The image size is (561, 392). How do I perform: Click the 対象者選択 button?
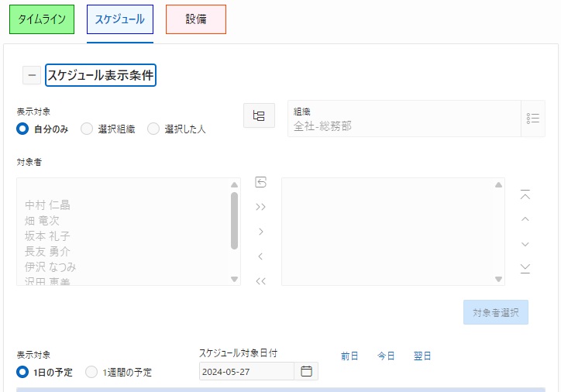click(x=496, y=312)
